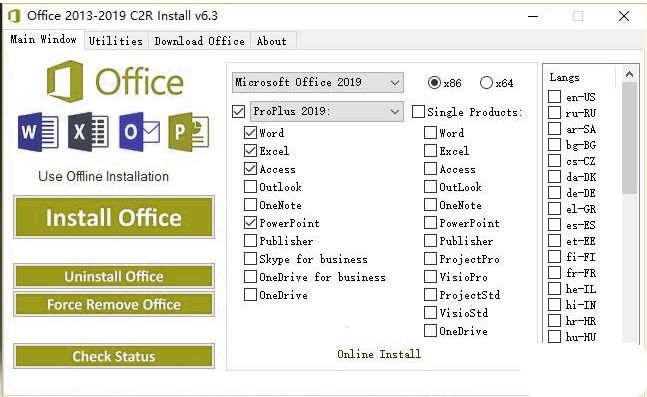This screenshot has width=647, height=397.
Task: Uncheck Excel in the ProPlus list
Action: pos(250,151)
